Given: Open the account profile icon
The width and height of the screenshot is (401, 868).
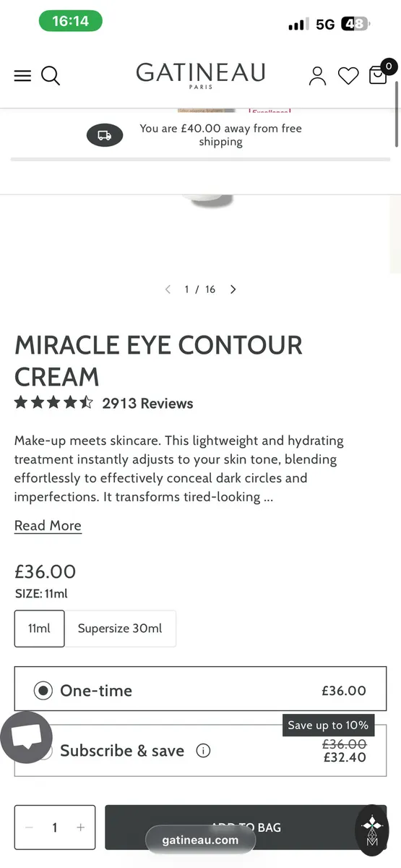Looking at the screenshot, I should (317, 75).
